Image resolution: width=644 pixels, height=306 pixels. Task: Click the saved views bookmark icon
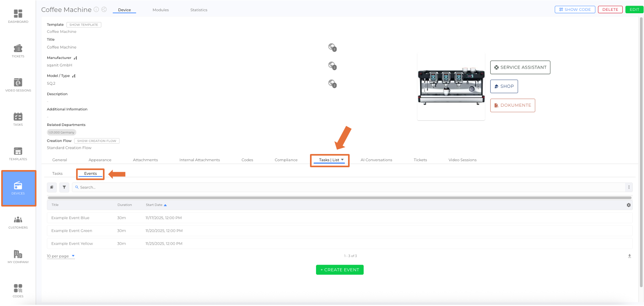click(x=52, y=187)
